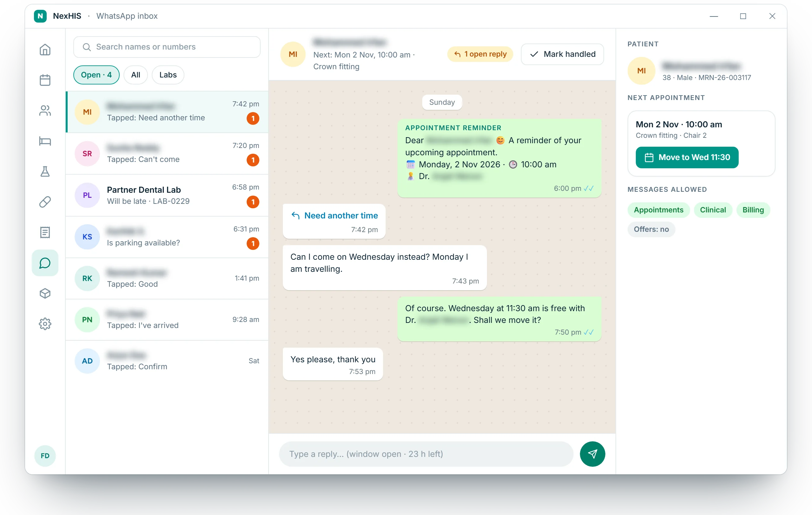Click the Clinical allowed tag
The image size is (812, 515).
pos(713,210)
